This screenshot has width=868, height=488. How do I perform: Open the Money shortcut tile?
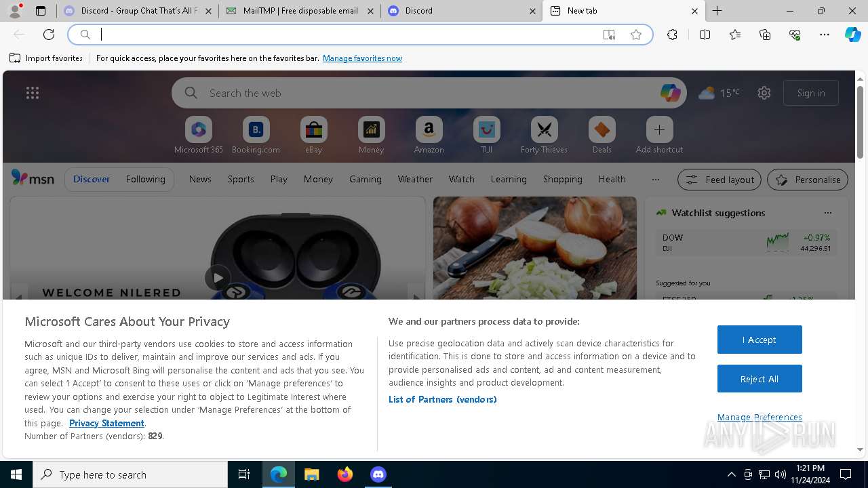371,136
